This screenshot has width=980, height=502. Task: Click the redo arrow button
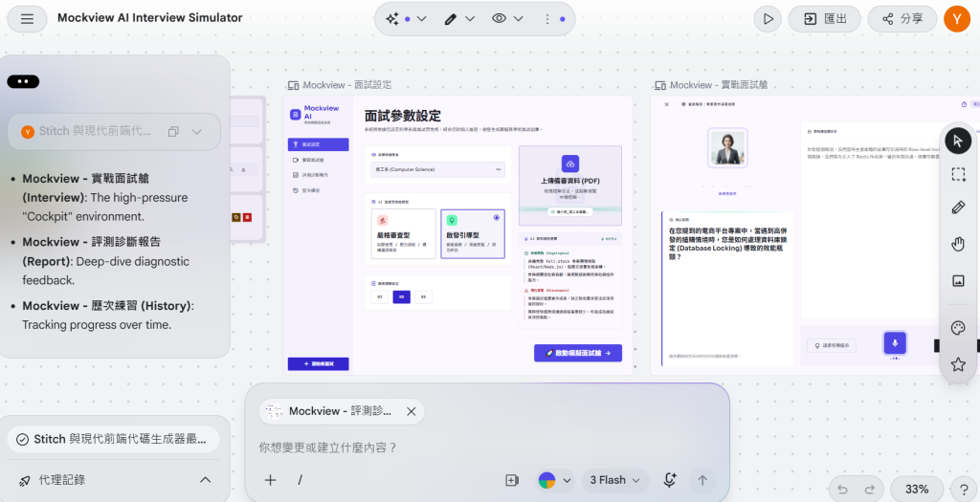[869, 489]
